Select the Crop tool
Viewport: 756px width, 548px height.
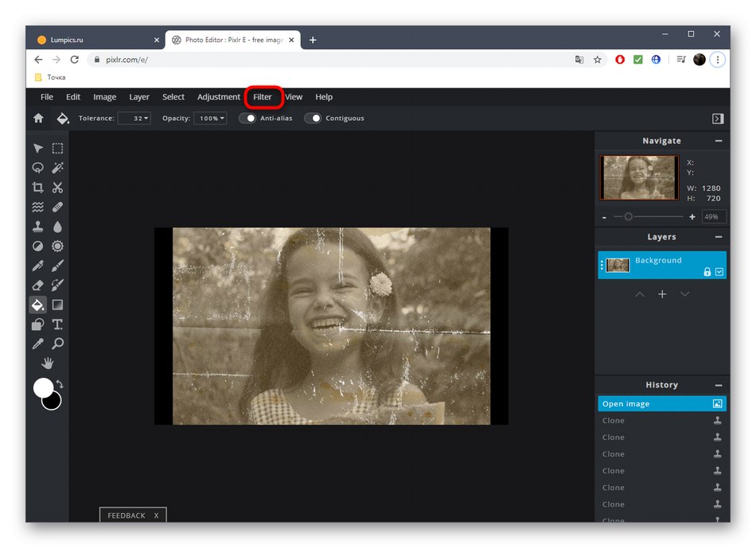click(x=37, y=188)
